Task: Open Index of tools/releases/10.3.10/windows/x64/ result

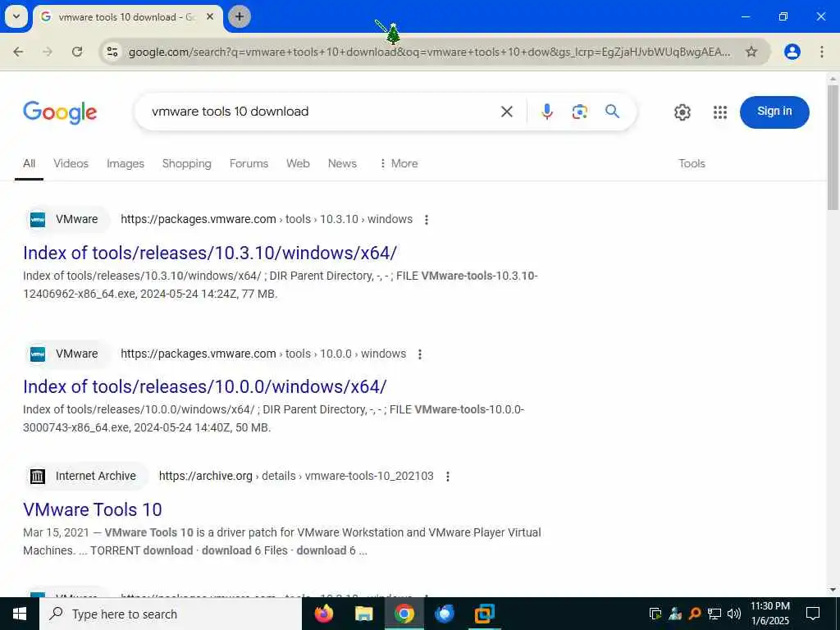Action: 210,253
